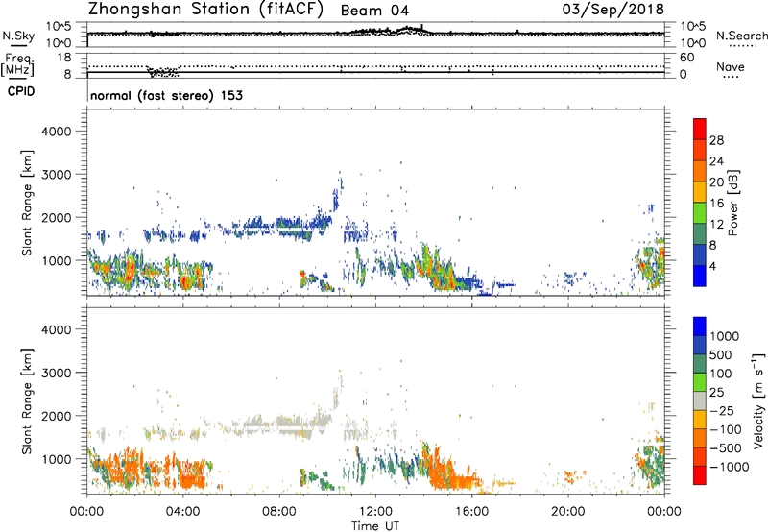Click the 'N.Search' legend label
The height and width of the screenshot is (532, 768).
(x=742, y=36)
